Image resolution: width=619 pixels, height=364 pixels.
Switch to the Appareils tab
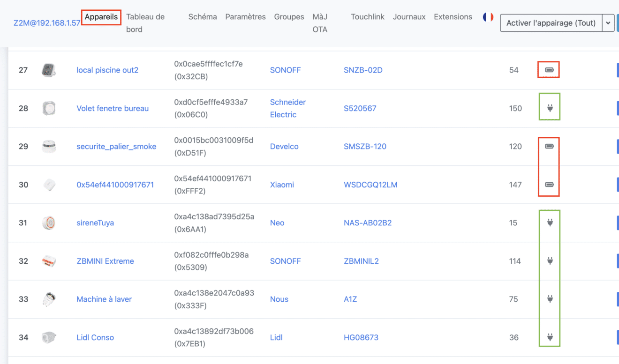coord(101,17)
